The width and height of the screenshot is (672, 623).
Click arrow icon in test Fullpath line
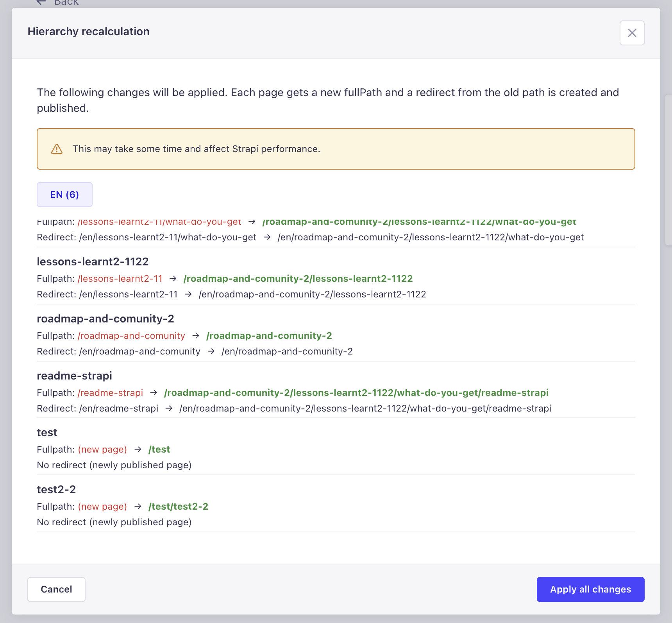(138, 449)
